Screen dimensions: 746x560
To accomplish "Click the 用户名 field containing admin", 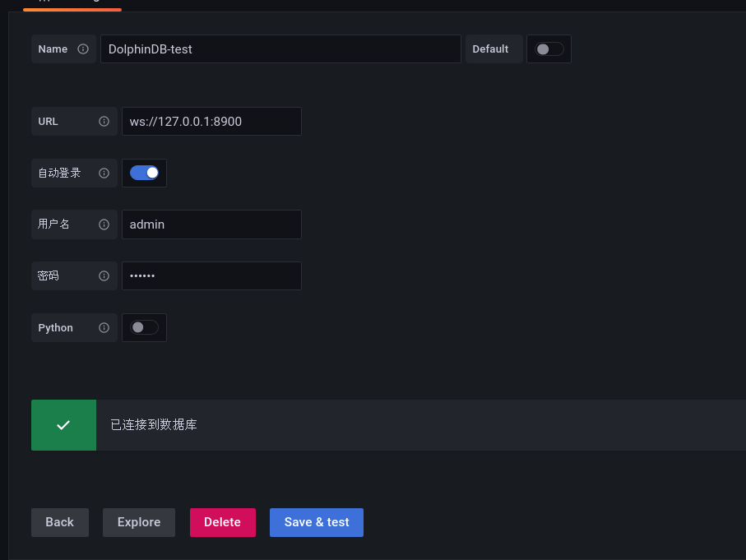I will point(211,224).
